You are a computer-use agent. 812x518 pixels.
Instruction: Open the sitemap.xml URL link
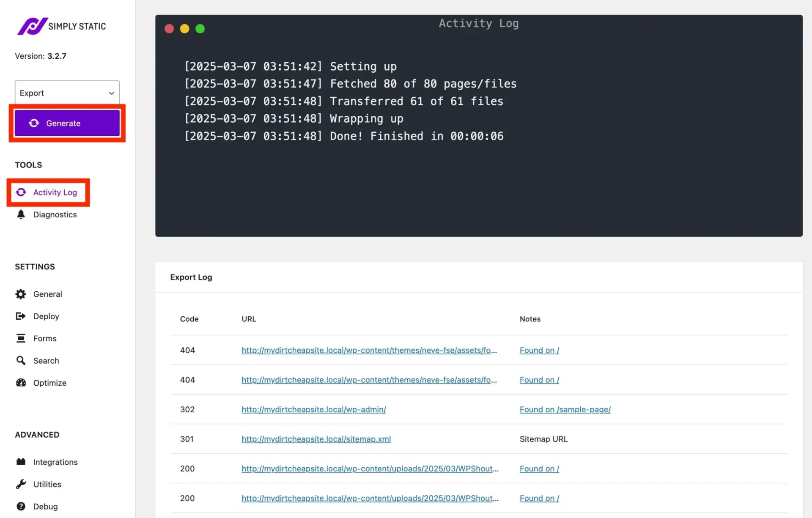click(x=316, y=439)
